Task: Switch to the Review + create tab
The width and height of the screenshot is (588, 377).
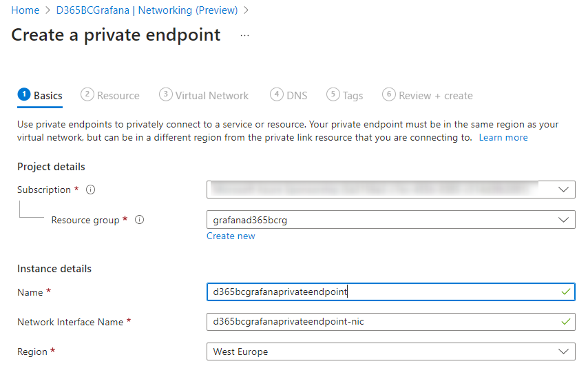Action: pos(435,96)
